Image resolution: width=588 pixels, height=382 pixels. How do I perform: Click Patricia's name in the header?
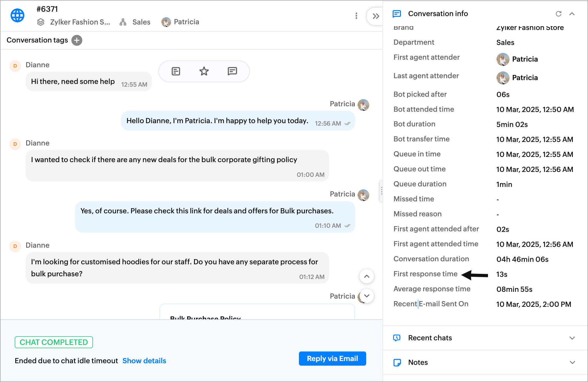coord(186,22)
